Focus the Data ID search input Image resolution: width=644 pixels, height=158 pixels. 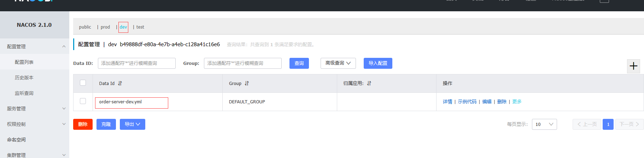[x=137, y=63]
